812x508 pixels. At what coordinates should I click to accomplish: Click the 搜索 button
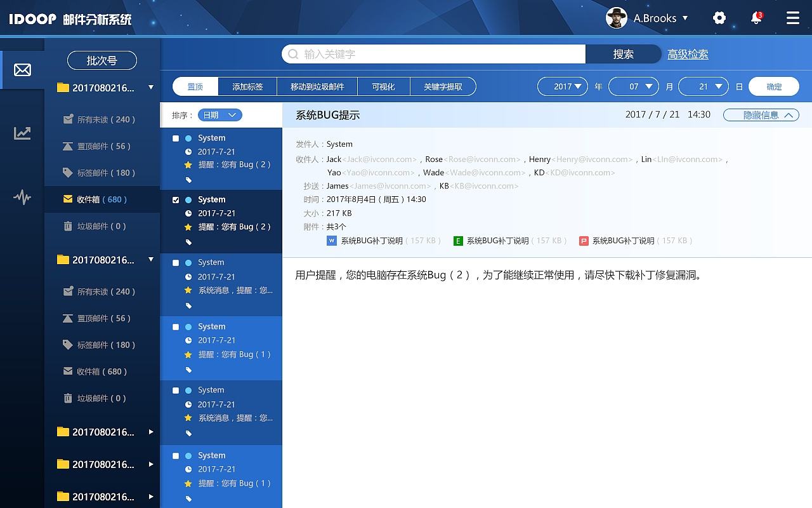tap(623, 54)
